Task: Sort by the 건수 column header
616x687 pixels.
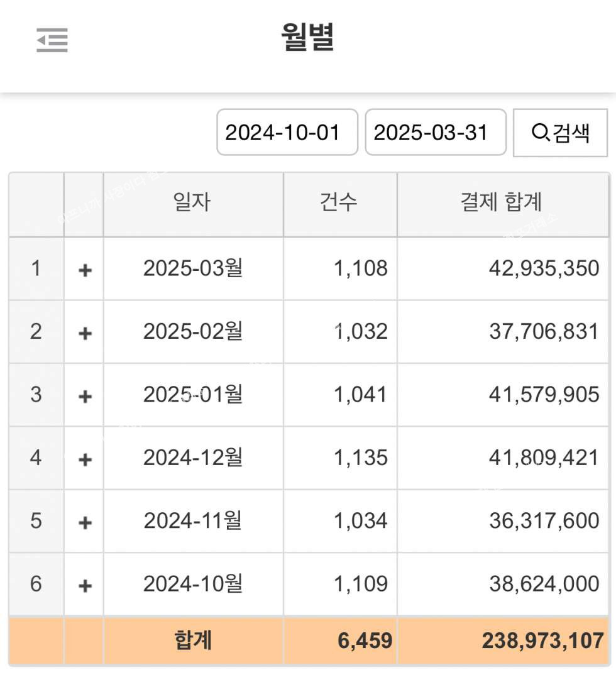Action: click(339, 202)
